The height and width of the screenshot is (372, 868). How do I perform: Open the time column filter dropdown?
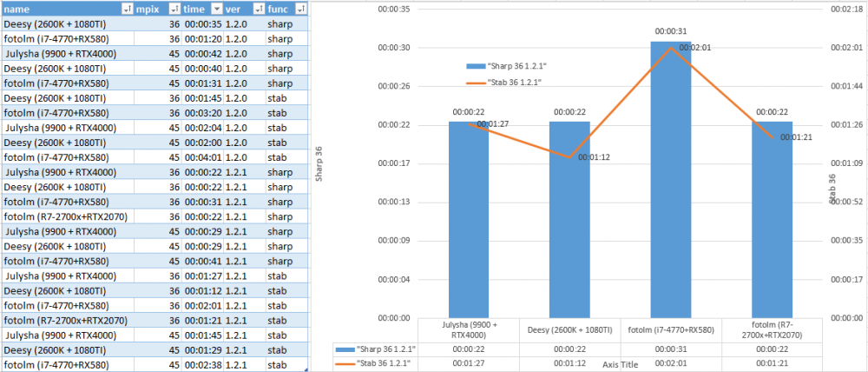click(x=217, y=9)
